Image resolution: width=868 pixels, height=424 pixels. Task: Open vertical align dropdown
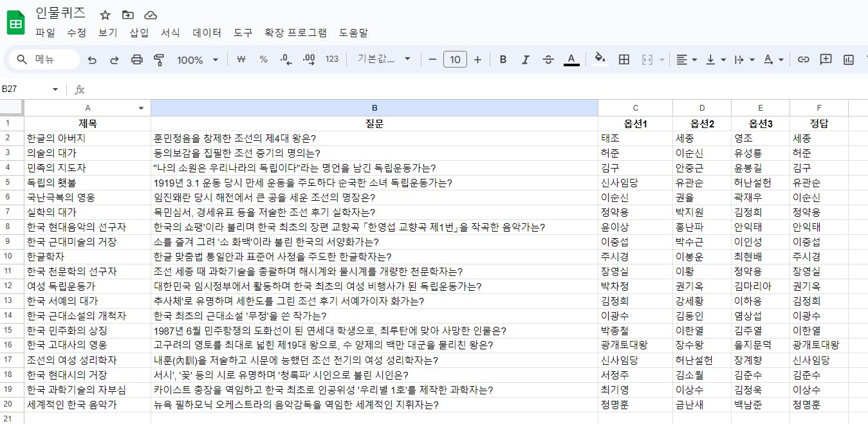coord(716,59)
